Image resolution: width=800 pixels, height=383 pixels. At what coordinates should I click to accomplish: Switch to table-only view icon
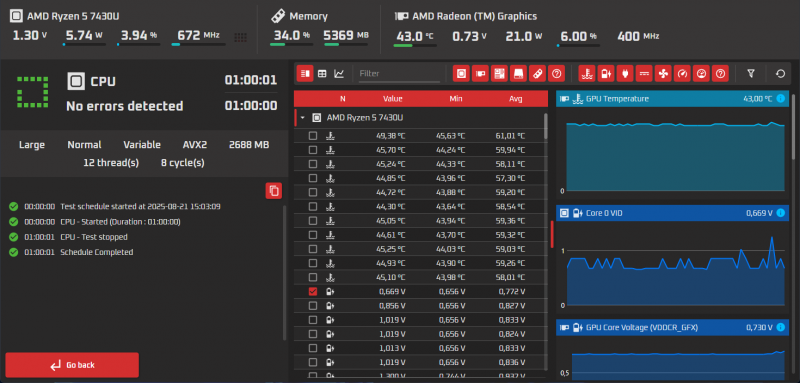(322, 73)
